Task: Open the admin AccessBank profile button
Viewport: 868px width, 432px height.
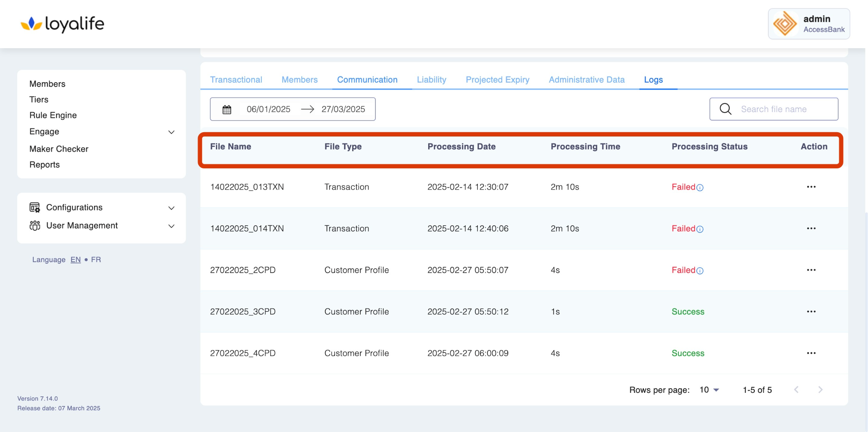Action: (x=809, y=24)
